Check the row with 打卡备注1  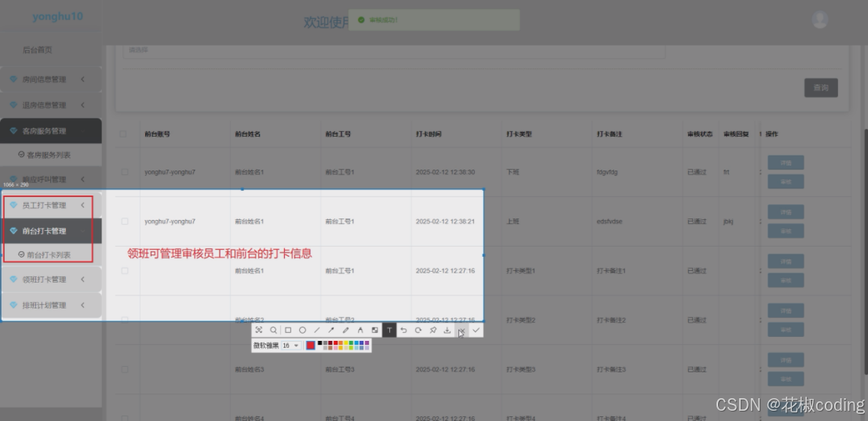click(x=125, y=271)
